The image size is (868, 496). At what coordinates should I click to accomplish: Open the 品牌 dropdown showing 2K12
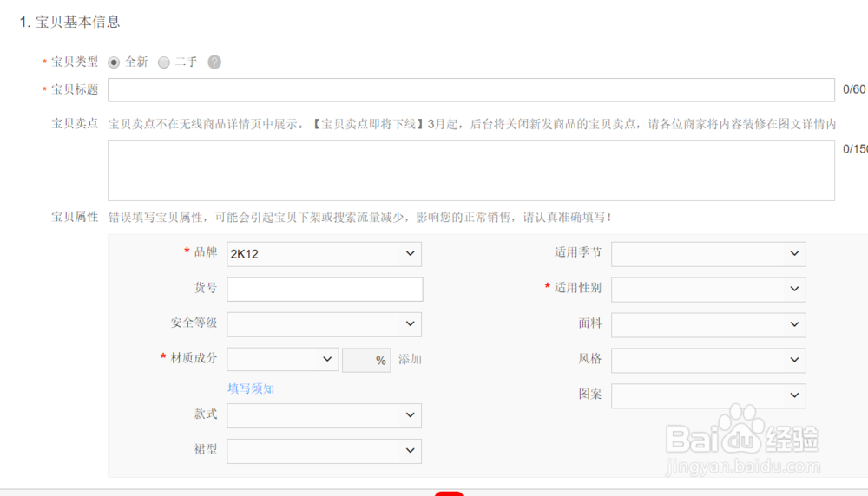point(325,254)
